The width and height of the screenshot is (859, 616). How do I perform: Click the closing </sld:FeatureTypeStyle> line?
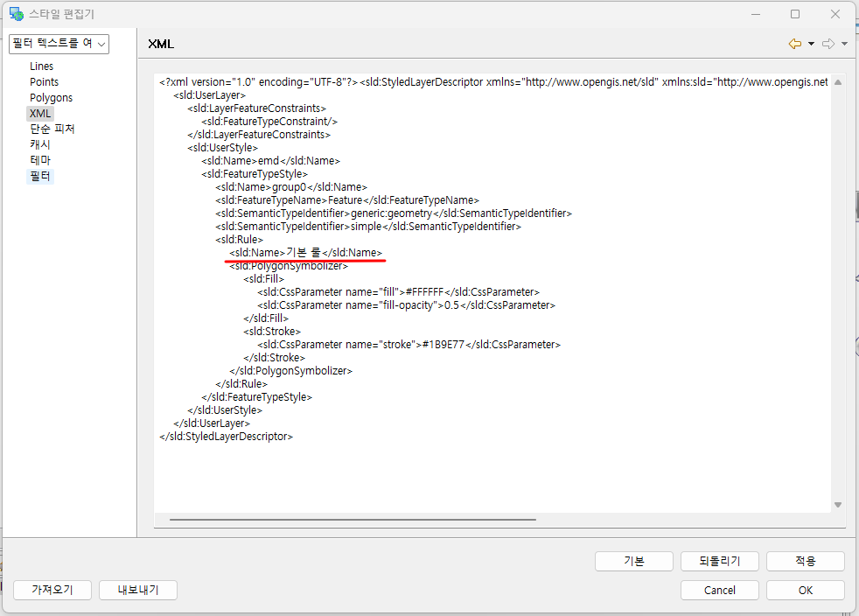click(257, 397)
